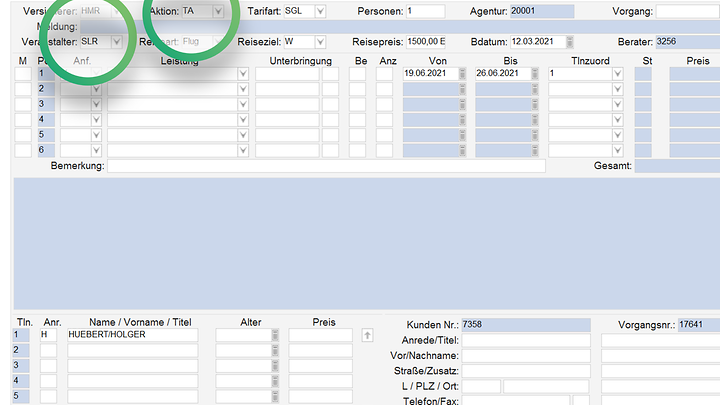
Task: Expand the Veranstalter dropdown showing SLR
Action: coord(117,42)
